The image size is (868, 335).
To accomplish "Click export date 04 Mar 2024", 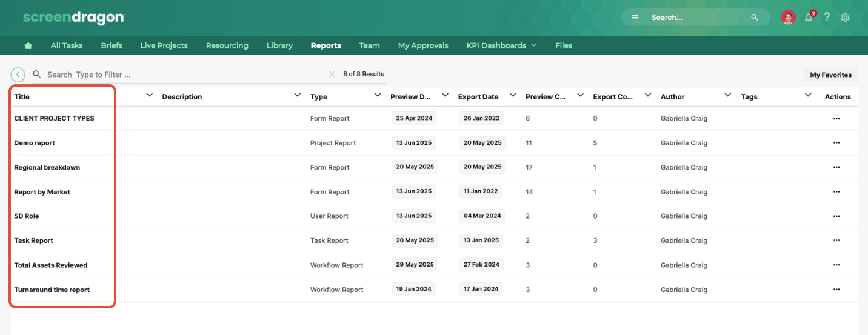I will pos(482,216).
